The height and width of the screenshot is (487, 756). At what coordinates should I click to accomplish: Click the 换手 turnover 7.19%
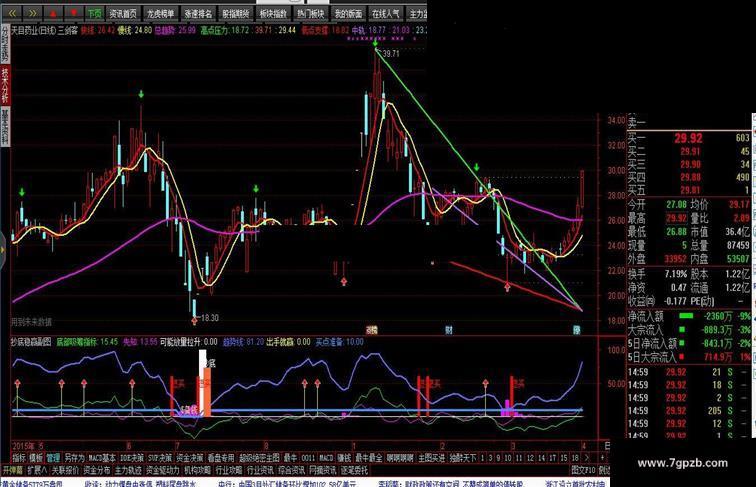675,274
